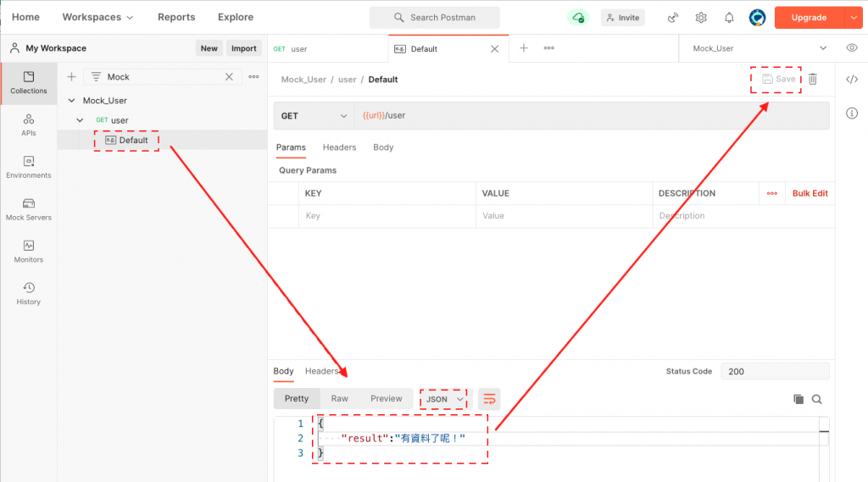Open the Mock Servers sidebar panel
Screen dimensions: 868x482
[x=29, y=209]
